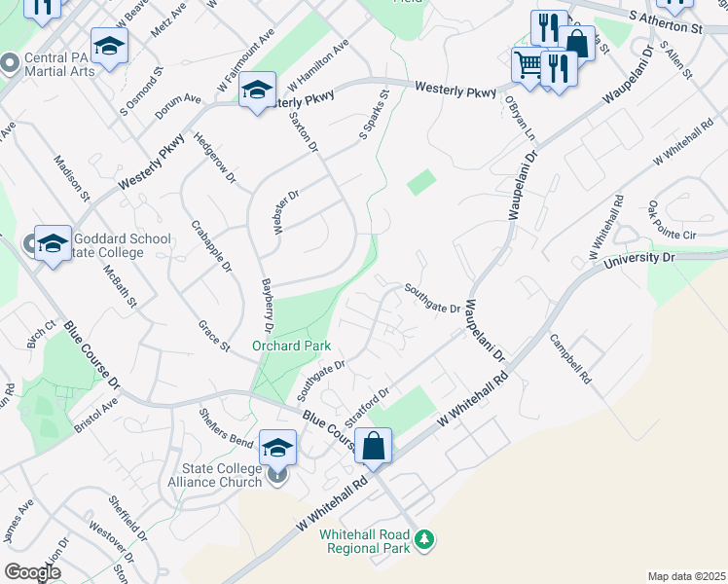
Task: Click the small green park square near Waupelani Dr
Action: [x=421, y=182]
